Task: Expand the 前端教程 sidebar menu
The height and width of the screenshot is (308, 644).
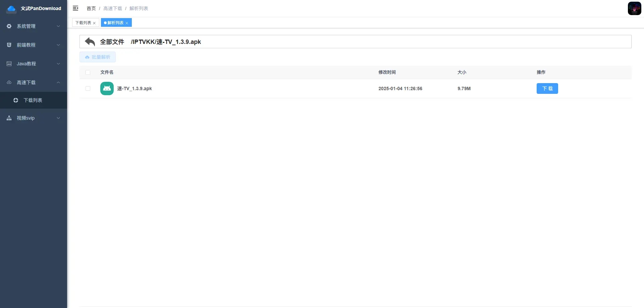Action: pyautogui.click(x=34, y=45)
